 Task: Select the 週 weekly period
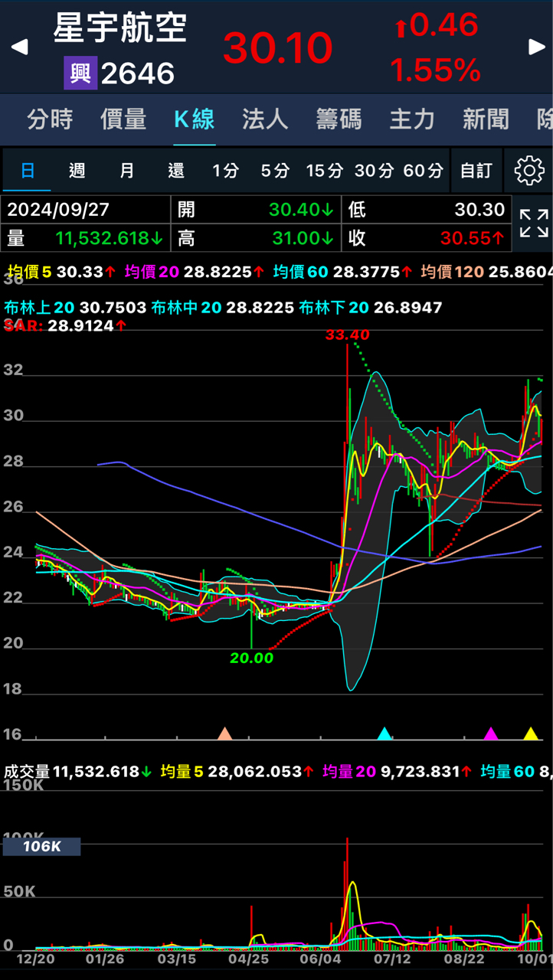pyautogui.click(x=77, y=170)
